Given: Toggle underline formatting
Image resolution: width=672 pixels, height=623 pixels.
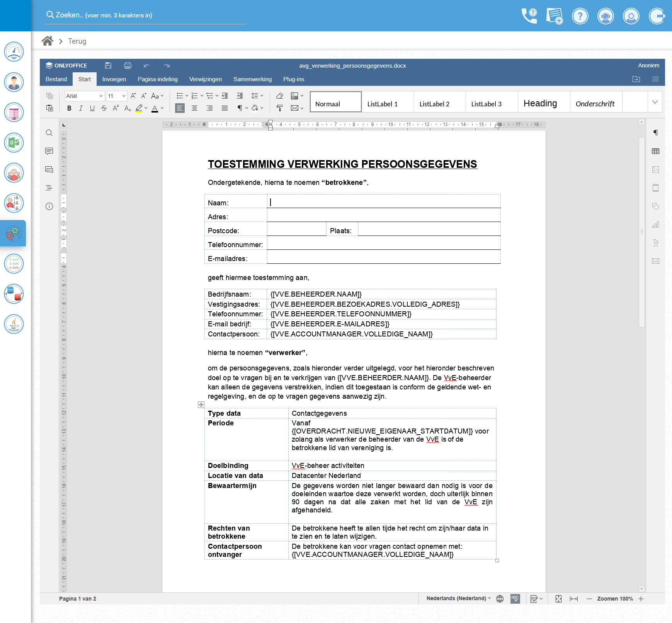Looking at the screenshot, I should [x=92, y=108].
